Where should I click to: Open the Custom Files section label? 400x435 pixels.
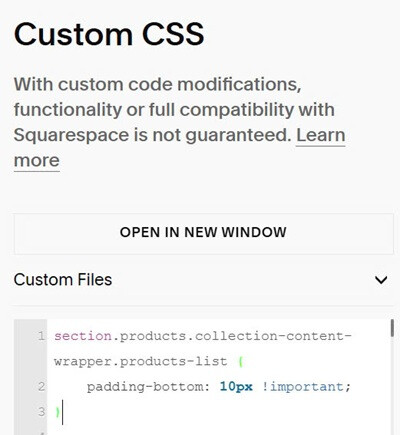63,280
